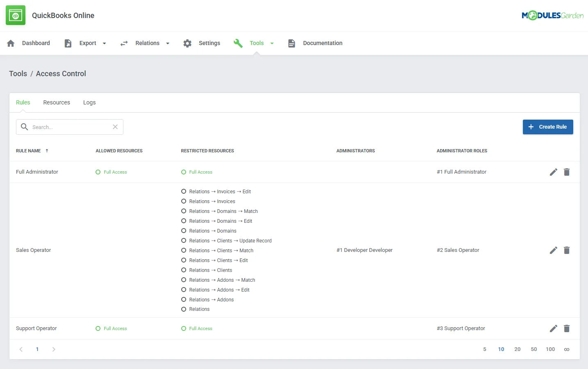Edit the Full Administrator rule
588x369 pixels.
554,172
